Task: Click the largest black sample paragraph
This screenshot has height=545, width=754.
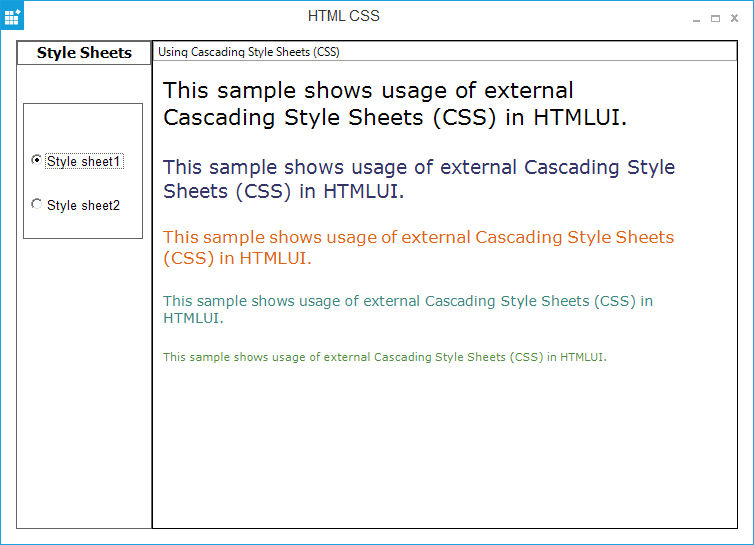Action: (x=394, y=104)
